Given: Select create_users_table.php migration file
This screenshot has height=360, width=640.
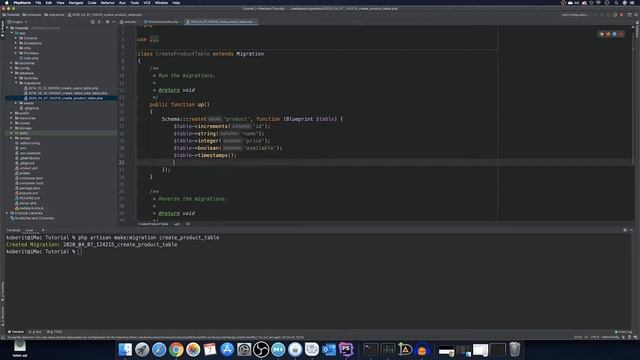Looking at the screenshot, I should point(61,88).
